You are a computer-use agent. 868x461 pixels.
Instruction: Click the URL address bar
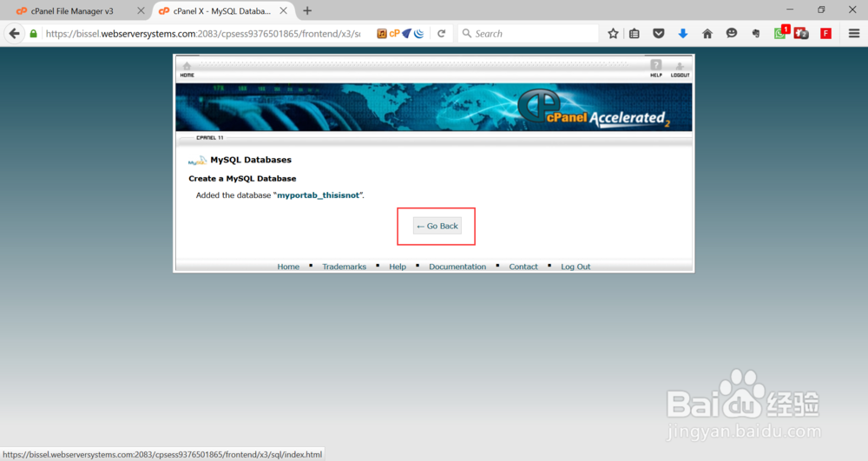coord(202,34)
